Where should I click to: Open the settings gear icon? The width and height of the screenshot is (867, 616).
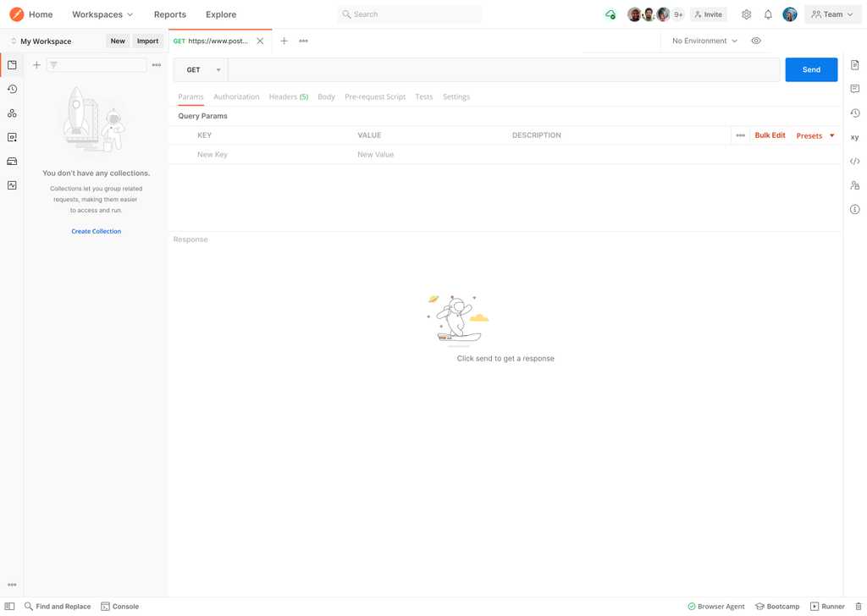pos(747,14)
